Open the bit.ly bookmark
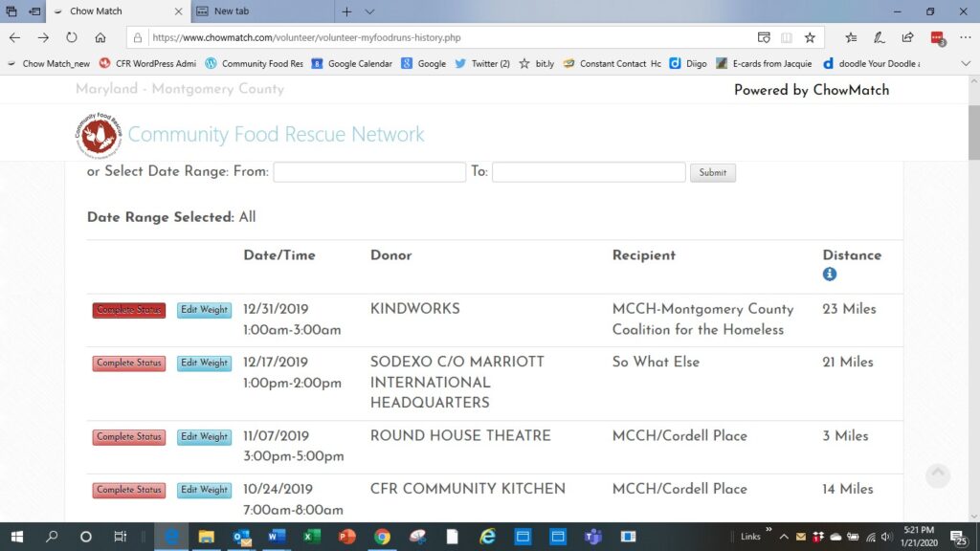This screenshot has width=980, height=551. tap(537, 64)
